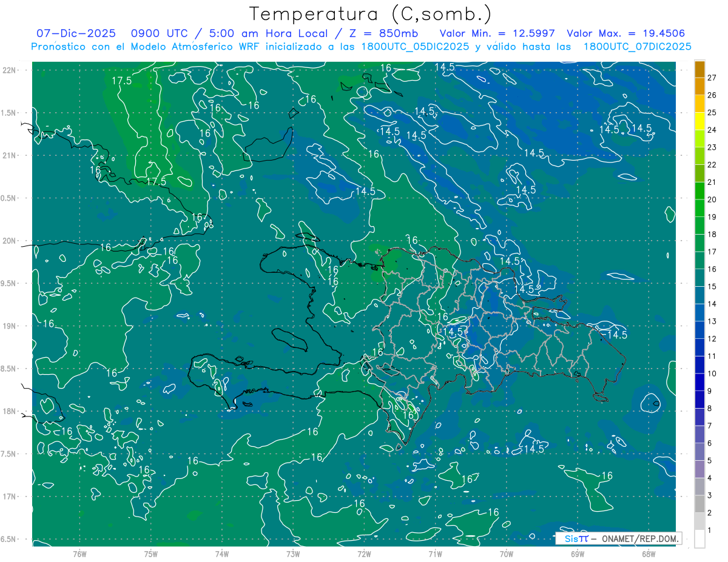Click the "8.5N" latitude axis label

coord(9,369)
